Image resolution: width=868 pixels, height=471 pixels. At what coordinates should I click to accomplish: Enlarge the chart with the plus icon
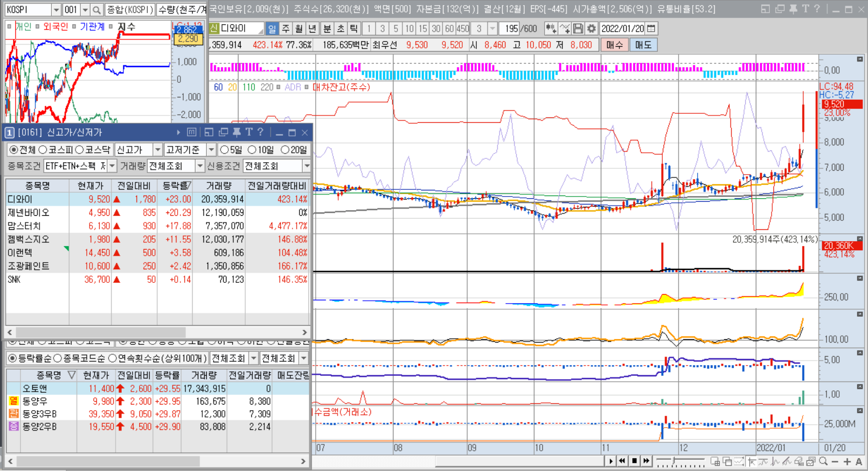tap(847, 461)
